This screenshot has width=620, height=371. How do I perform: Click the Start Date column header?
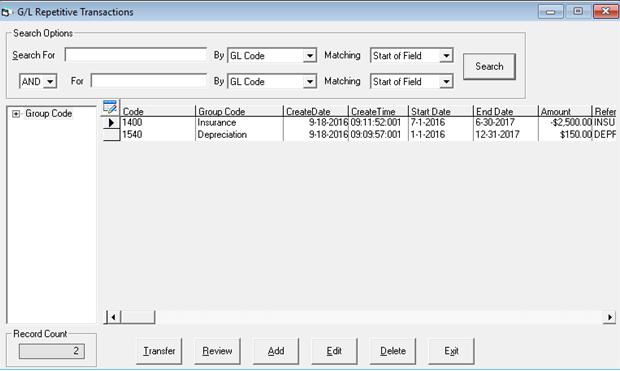[440, 112]
